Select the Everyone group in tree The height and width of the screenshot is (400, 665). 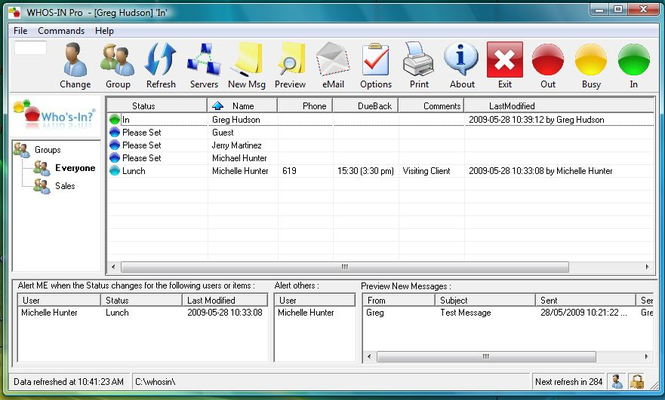(x=75, y=168)
